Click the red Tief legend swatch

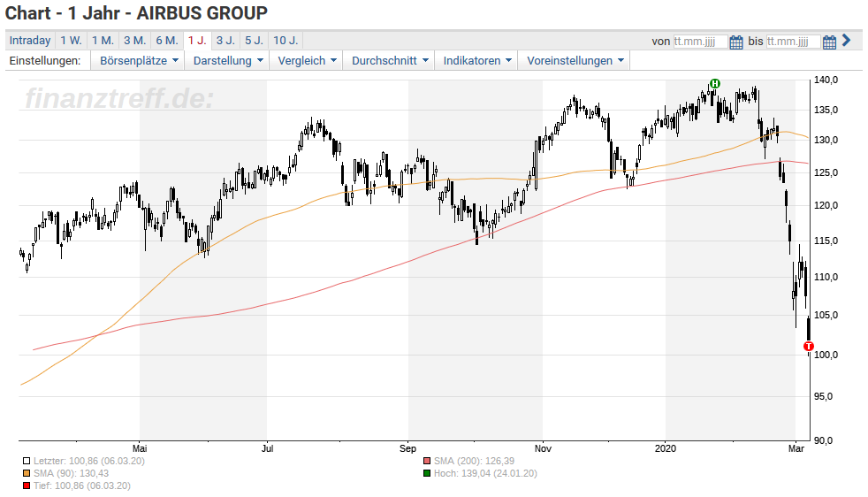pyautogui.click(x=26, y=486)
